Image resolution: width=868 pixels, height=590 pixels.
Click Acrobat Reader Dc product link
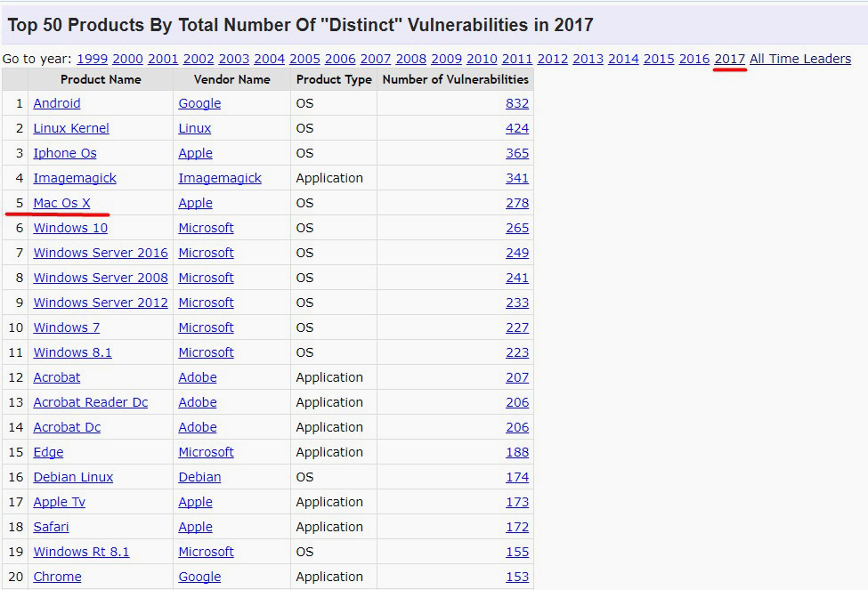pyautogui.click(x=91, y=402)
